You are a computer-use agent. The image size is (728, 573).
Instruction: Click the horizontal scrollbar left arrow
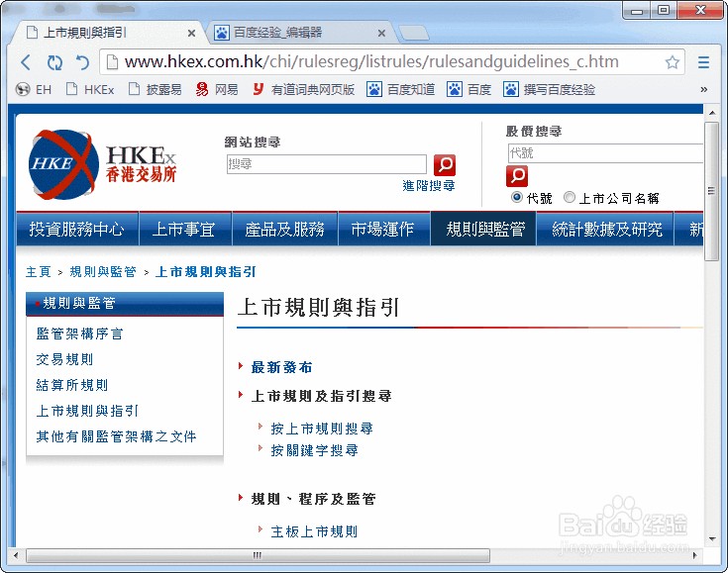point(16,555)
